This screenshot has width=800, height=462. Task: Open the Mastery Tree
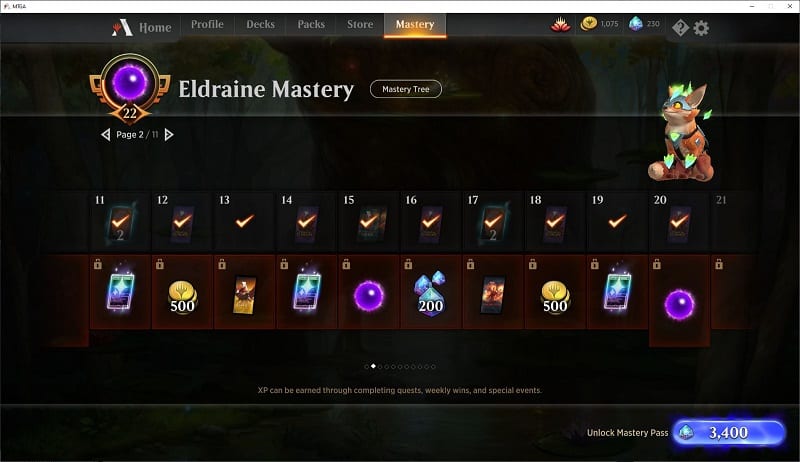click(406, 89)
